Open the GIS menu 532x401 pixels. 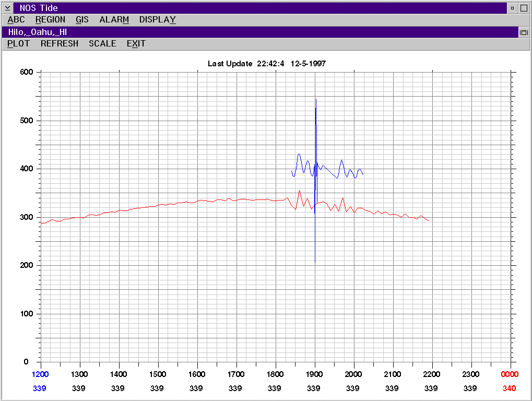82,20
